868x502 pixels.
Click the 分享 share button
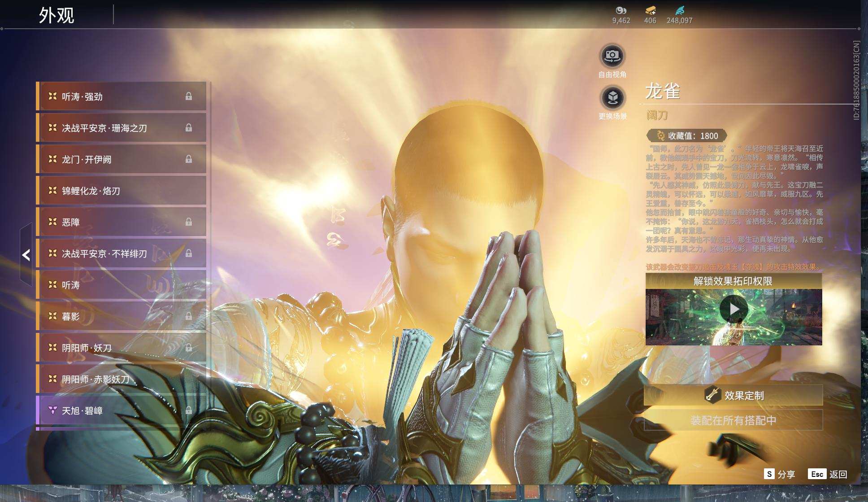click(x=779, y=474)
